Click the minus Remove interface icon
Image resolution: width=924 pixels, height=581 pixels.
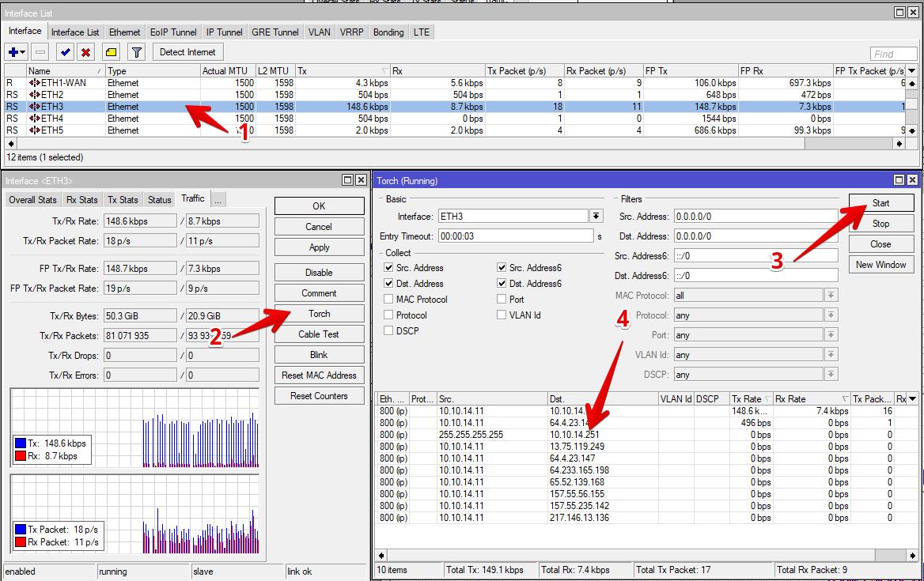point(40,52)
